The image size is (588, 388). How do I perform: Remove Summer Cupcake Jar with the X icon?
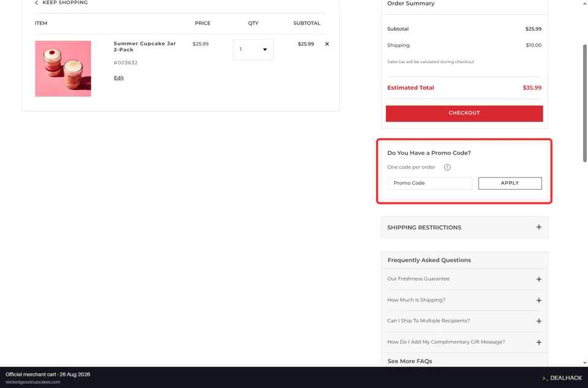point(327,44)
